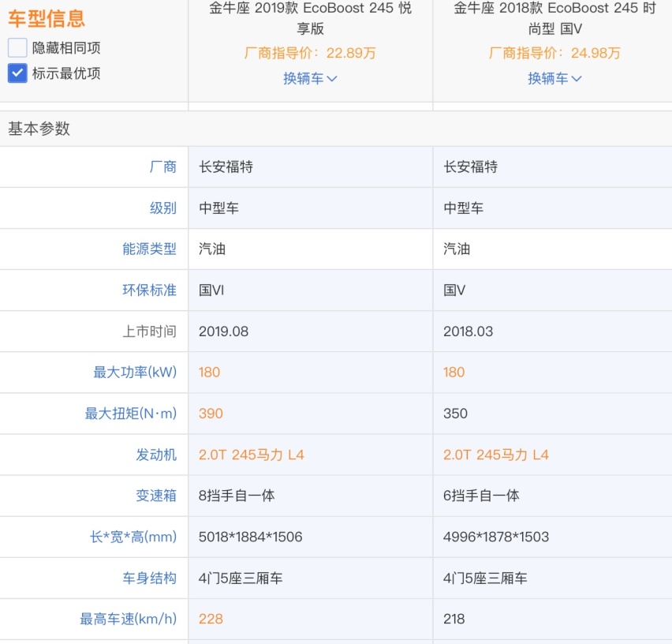
Task: Click the 级别 parameter label
Action: [162, 208]
